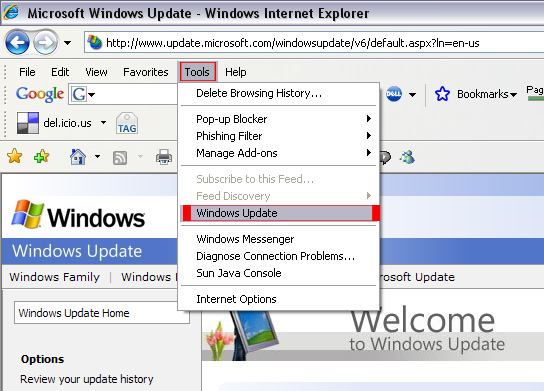Click the Dell toolbar icon
Screen dimensions: 544x391
point(394,94)
